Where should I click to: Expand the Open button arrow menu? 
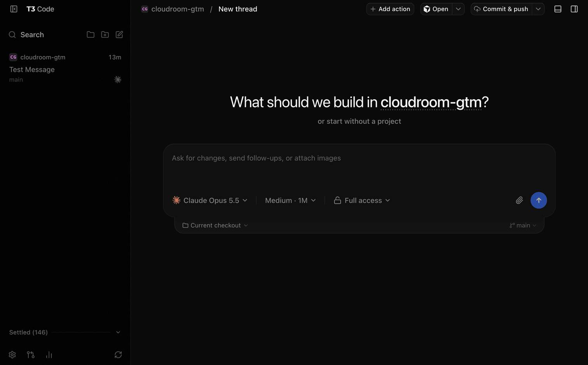pyautogui.click(x=458, y=9)
